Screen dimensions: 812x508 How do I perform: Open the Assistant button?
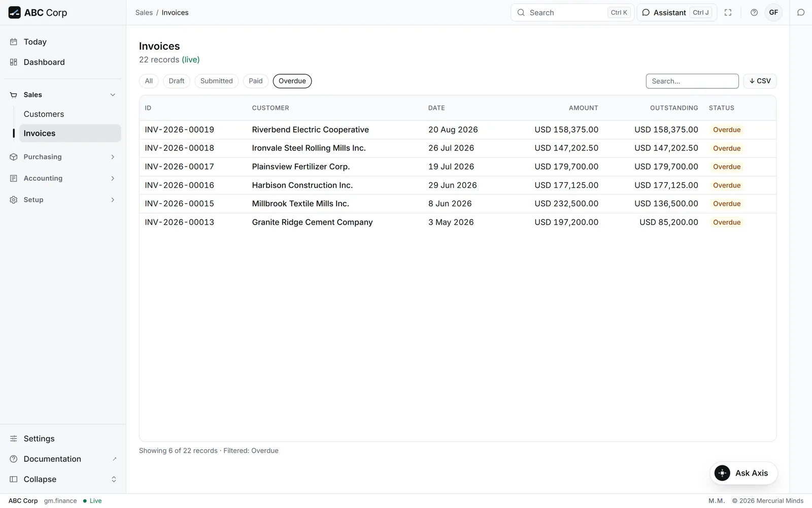point(676,13)
